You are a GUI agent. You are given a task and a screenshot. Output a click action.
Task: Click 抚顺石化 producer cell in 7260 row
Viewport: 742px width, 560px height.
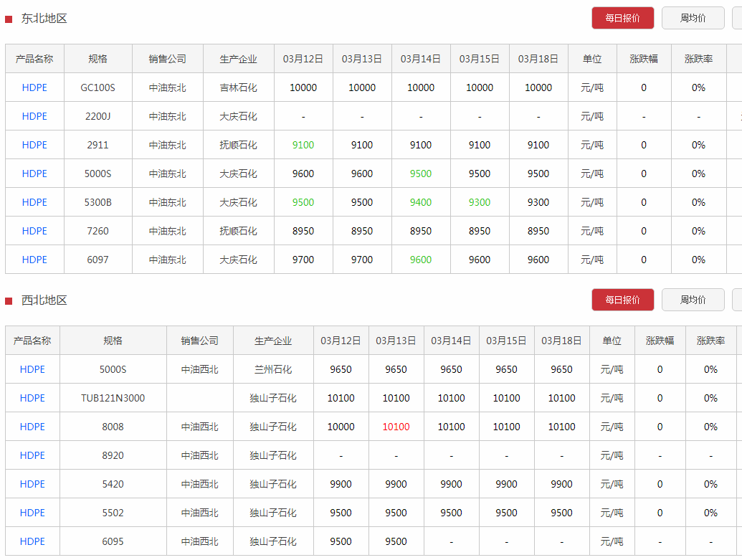point(239,231)
